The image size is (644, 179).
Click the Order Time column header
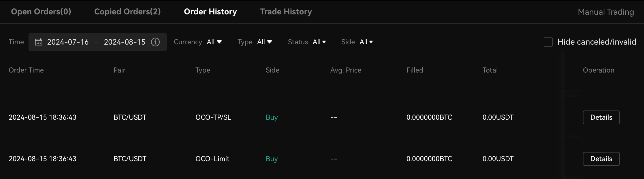coord(26,70)
